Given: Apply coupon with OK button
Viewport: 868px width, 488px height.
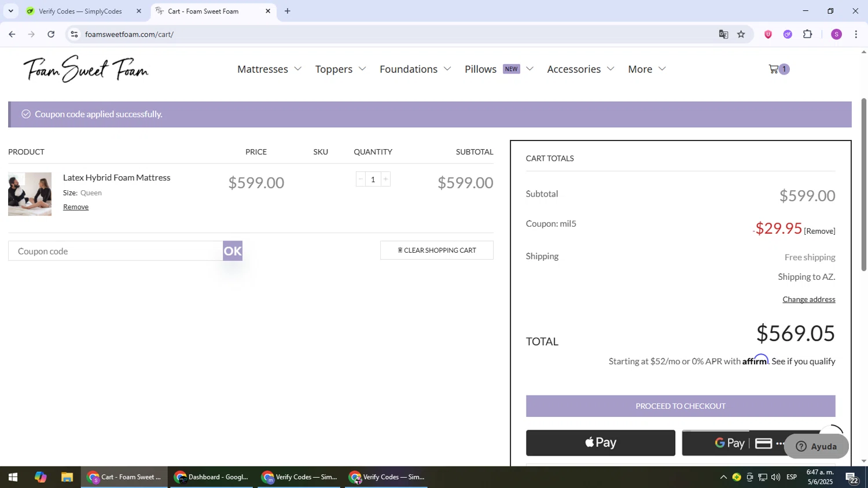Looking at the screenshot, I should [x=233, y=251].
